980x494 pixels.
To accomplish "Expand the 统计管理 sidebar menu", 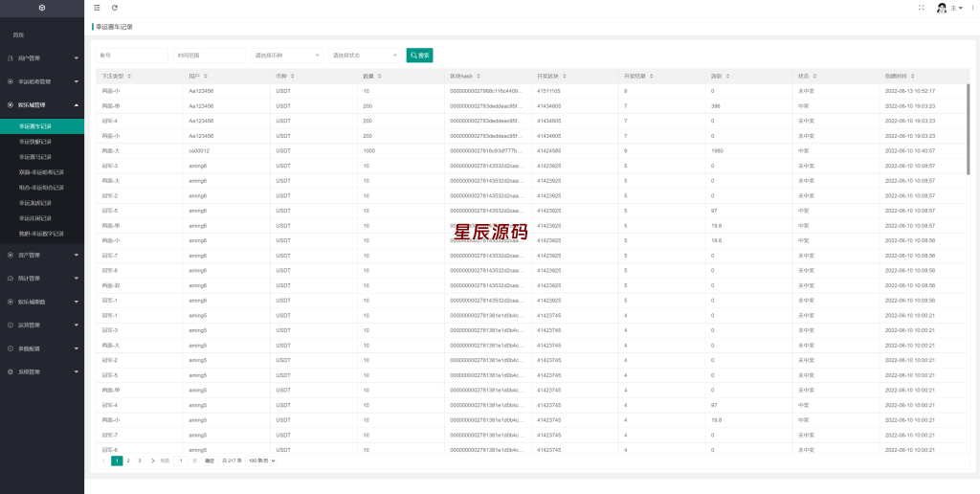I will [42, 279].
